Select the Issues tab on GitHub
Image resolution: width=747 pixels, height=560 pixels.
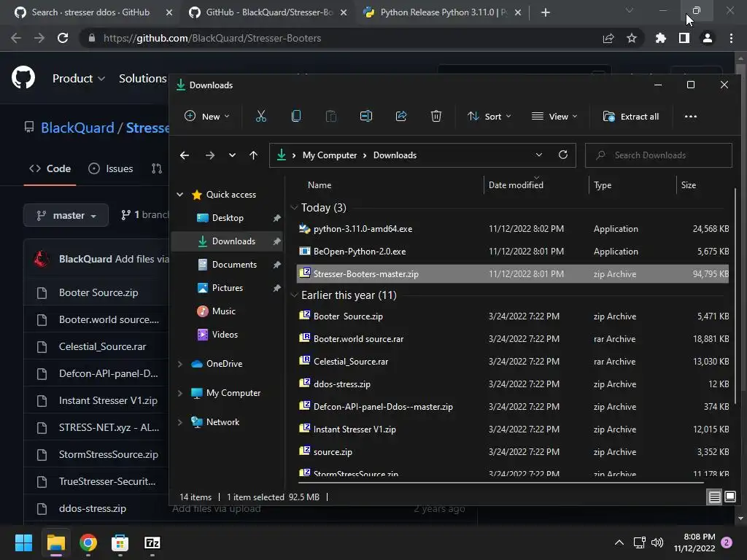[x=111, y=168]
